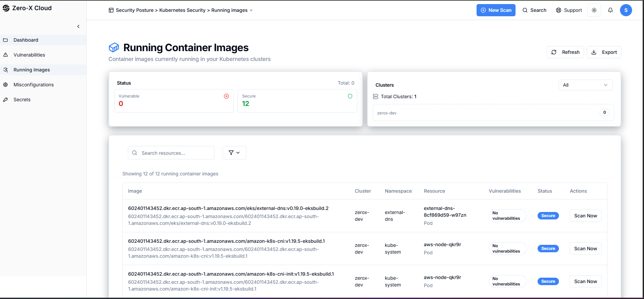Click the Cluster column header
644x299 pixels.
(363, 191)
